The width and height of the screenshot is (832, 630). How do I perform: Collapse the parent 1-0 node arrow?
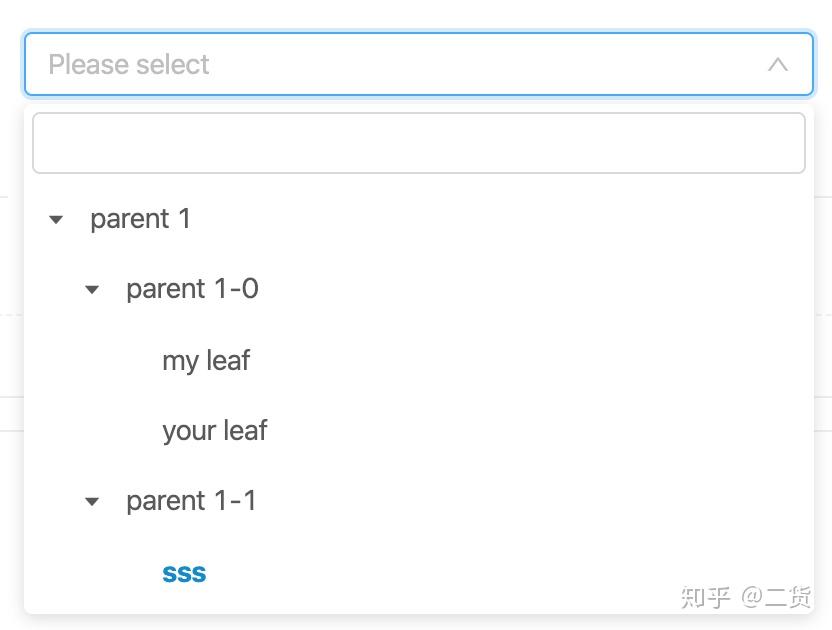(x=92, y=290)
